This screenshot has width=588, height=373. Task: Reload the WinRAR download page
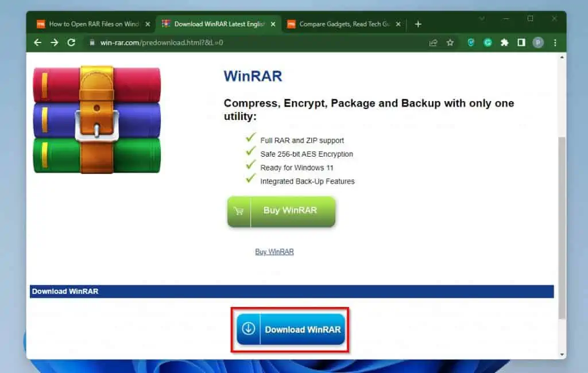[71, 42]
